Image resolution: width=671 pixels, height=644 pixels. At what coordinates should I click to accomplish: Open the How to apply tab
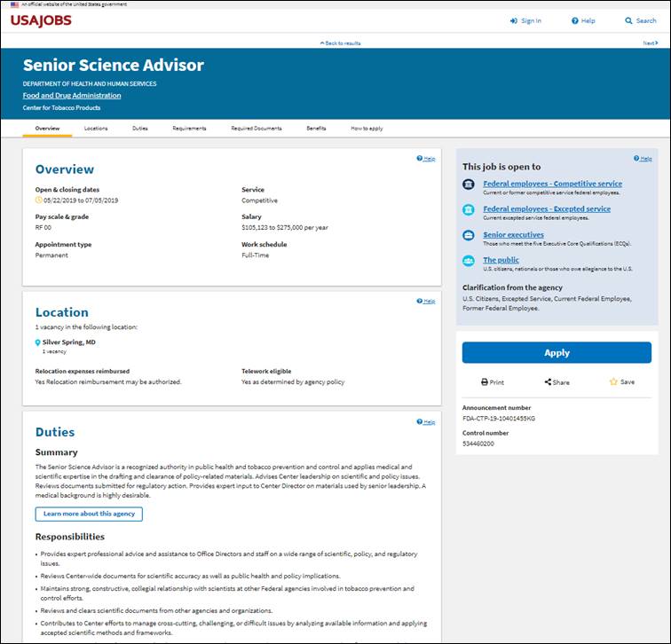(x=367, y=129)
